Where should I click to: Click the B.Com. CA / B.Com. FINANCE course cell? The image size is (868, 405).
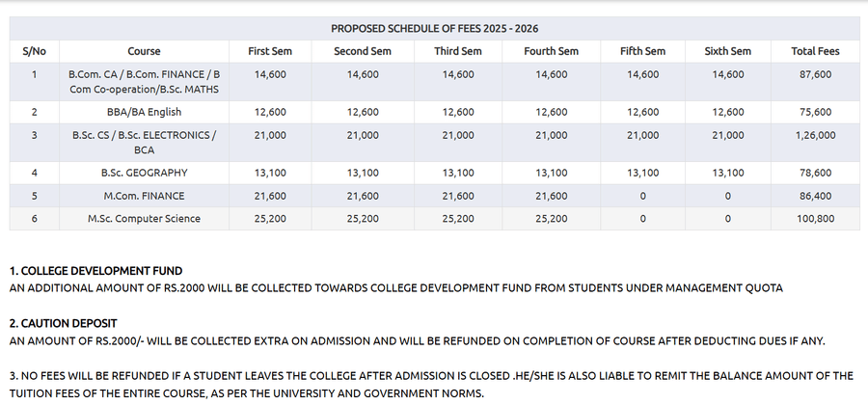tap(144, 81)
